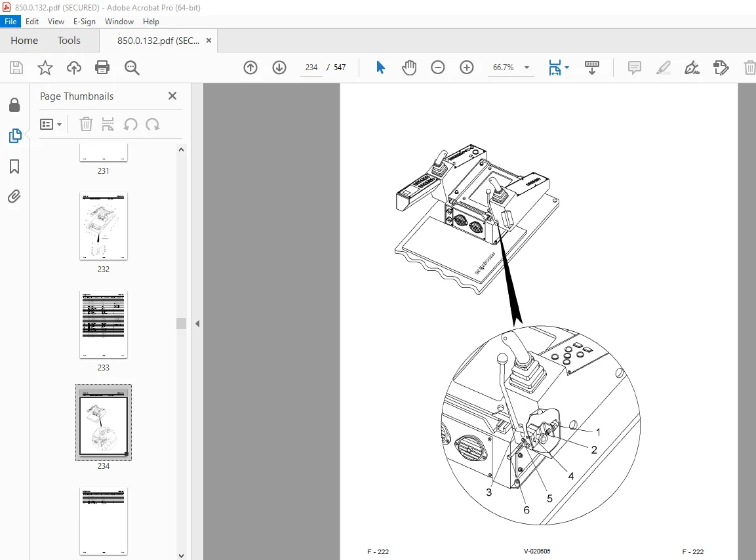The width and height of the screenshot is (756, 560).
Task: Close the 850.0.132.pdf document tab
Action: click(209, 41)
